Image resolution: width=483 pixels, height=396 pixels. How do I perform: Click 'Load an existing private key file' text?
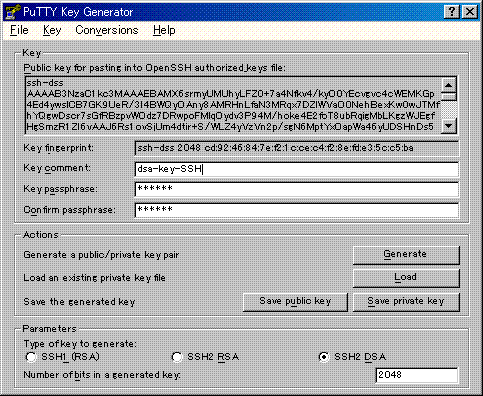pos(94,278)
